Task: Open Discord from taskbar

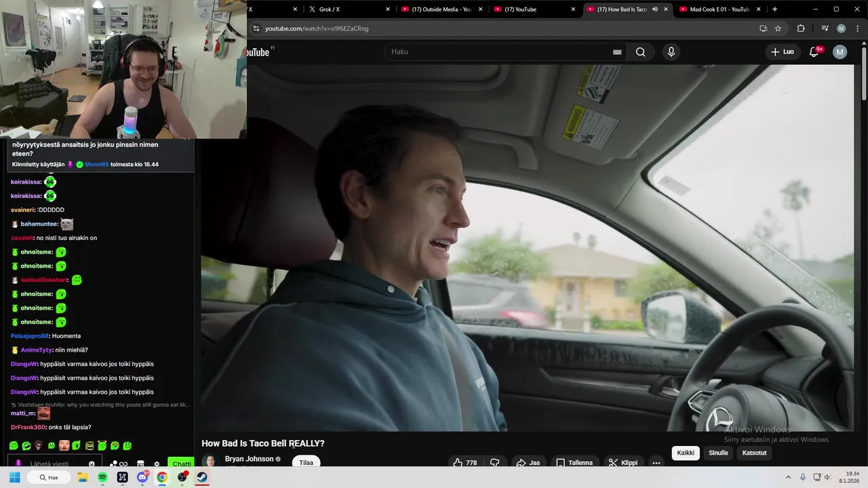Action: (x=142, y=477)
